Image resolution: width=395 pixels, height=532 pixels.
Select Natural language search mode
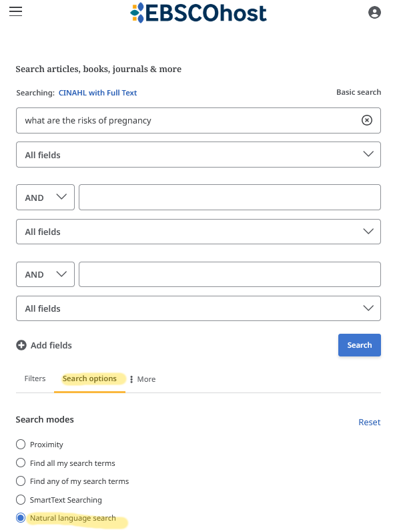[x=21, y=518]
